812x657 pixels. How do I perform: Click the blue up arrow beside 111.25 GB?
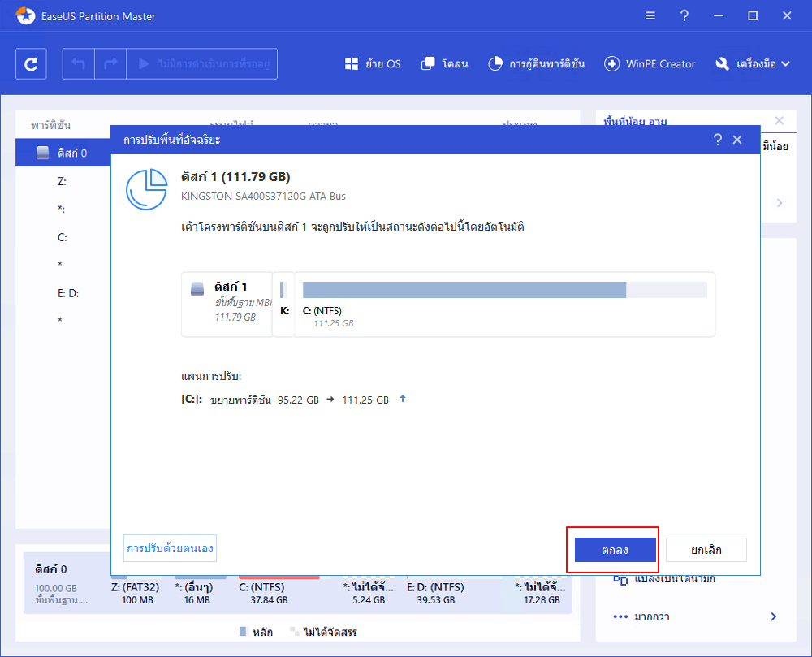pyautogui.click(x=404, y=399)
